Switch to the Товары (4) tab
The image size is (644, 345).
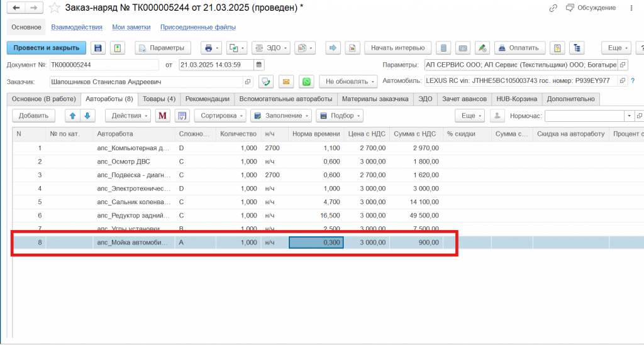(x=158, y=99)
